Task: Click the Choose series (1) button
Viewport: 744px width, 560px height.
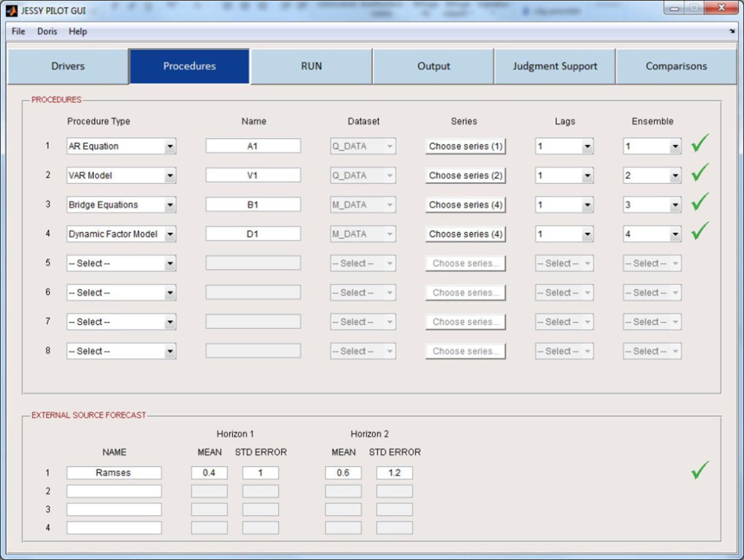Action: pos(465,146)
